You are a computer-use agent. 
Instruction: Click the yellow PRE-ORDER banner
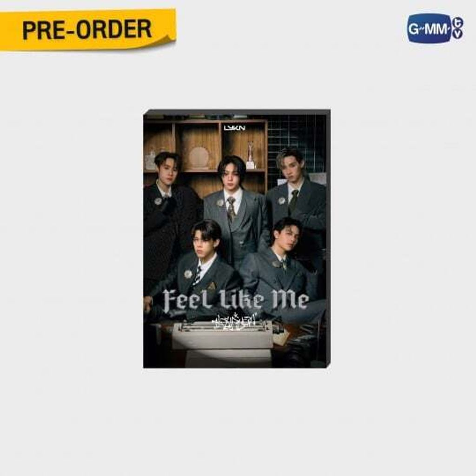point(88,30)
